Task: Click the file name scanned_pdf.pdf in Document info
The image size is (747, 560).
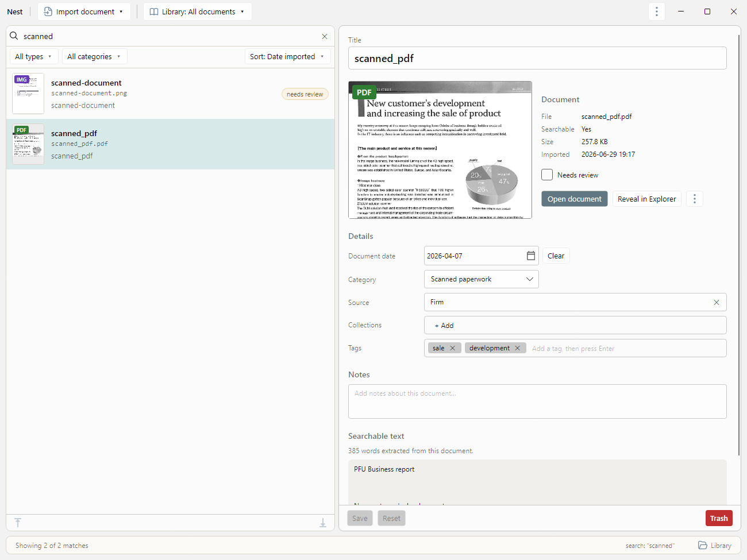Action: coord(606,117)
